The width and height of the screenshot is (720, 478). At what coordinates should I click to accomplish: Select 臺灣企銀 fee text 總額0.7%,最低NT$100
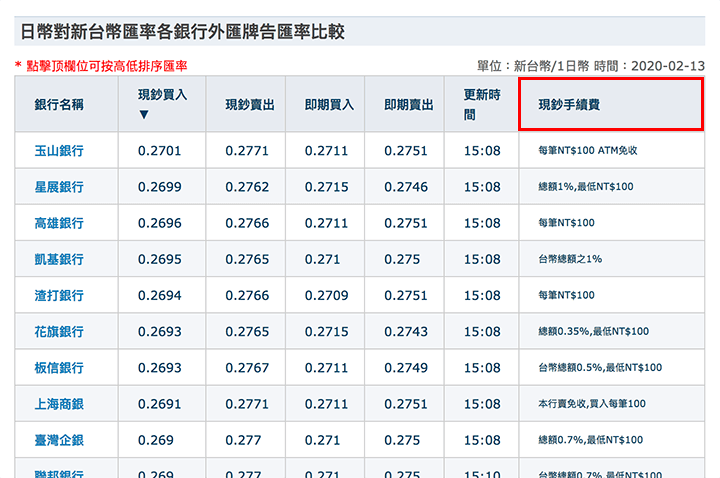coord(591,440)
